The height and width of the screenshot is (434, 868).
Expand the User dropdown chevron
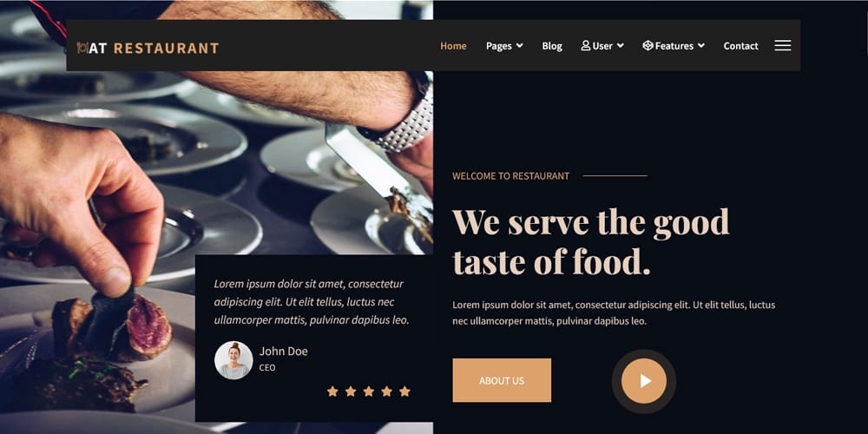(621, 46)
